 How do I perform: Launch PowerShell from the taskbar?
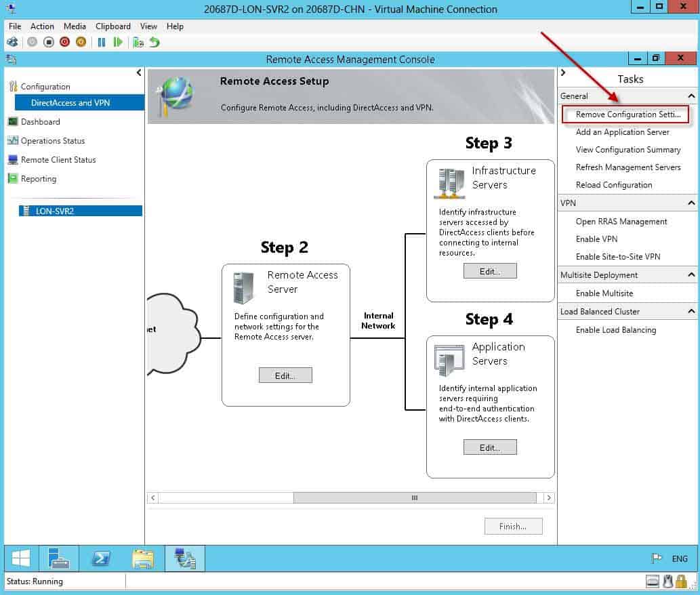click(100, 558)
